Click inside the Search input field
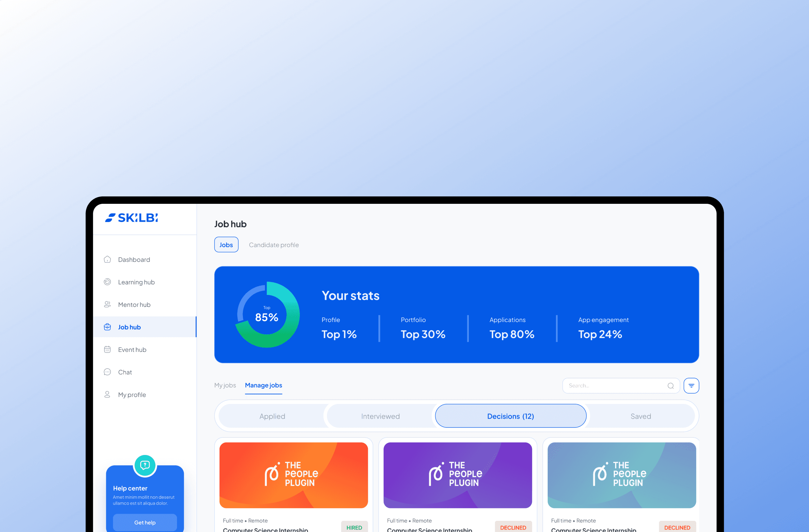This screenshot has width=809, height=532. point(612,385)
